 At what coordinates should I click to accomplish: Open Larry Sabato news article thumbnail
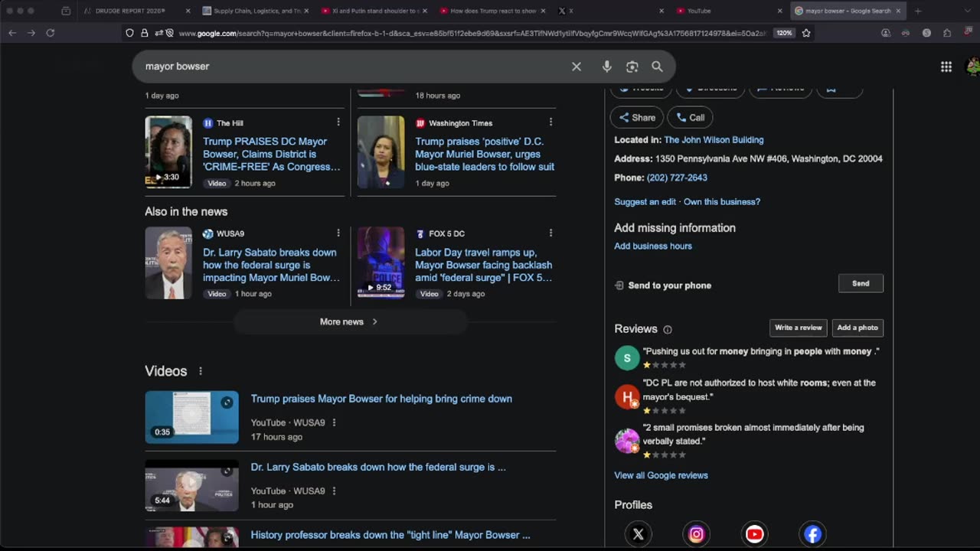(x=168, y=262)
